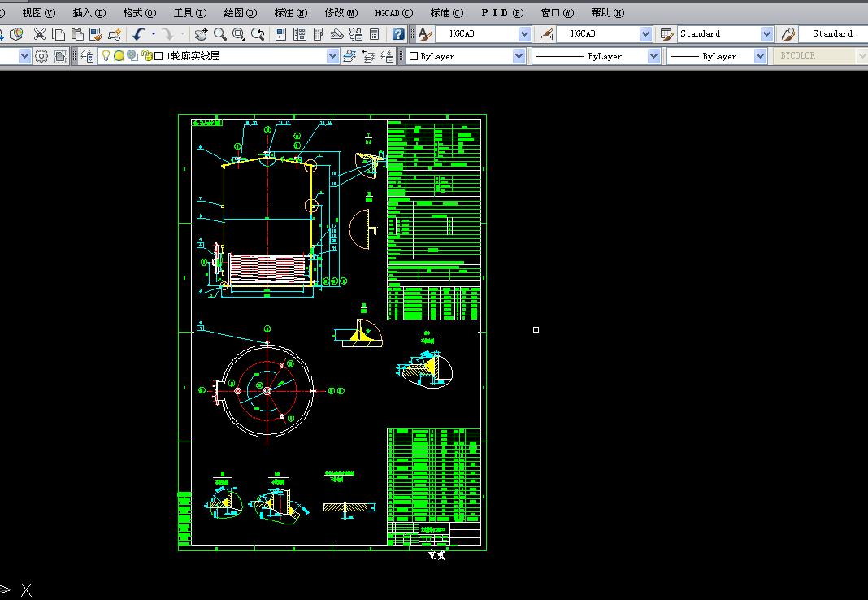Activate the Zoom Realtime magnifier
This screenshot has width=868, height=600.
[219, 34]
